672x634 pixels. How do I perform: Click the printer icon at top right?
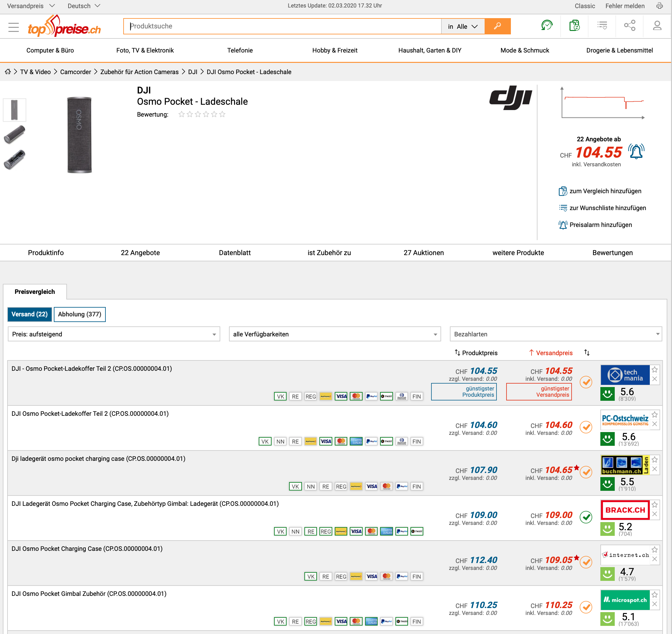659,6
